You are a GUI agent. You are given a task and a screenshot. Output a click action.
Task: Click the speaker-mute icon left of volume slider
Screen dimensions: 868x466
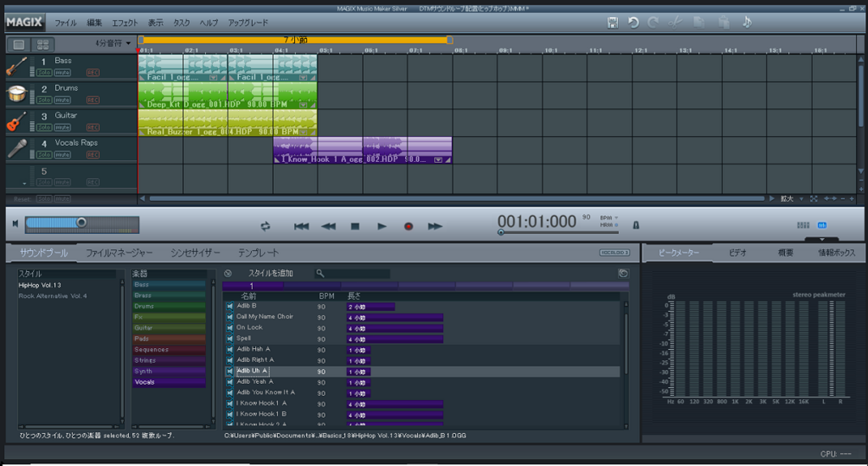15,224
